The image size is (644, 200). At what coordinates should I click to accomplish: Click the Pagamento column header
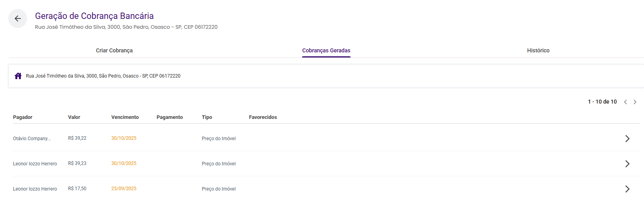click(x=170, y=117)
